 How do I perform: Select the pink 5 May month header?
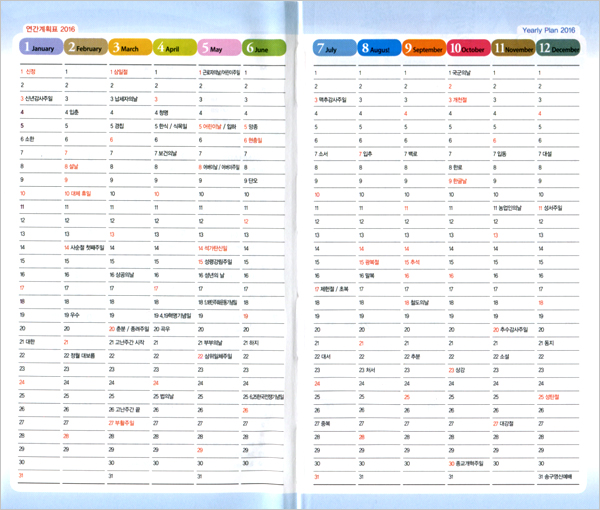219,48
